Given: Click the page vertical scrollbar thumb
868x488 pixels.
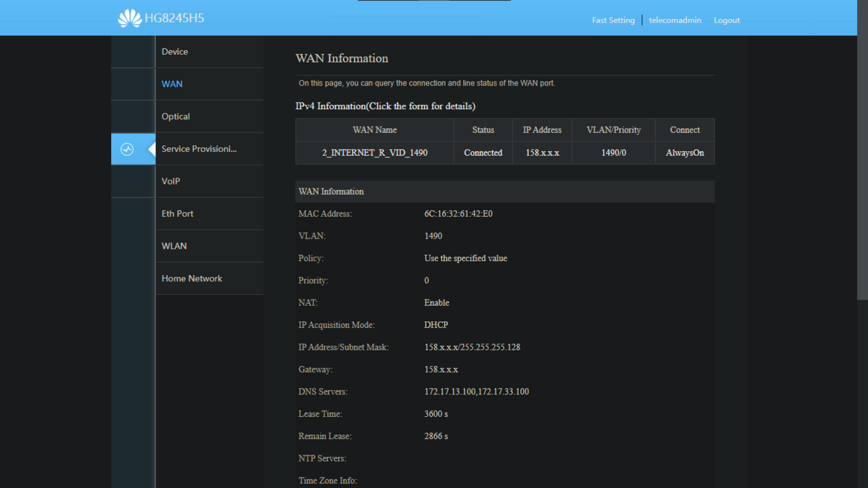Looking at the screenshot, I should pos(862,149).
